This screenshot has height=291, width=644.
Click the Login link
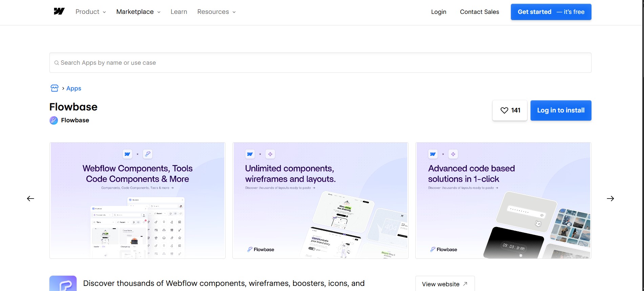pyautogui.click(x=439, y=12)
